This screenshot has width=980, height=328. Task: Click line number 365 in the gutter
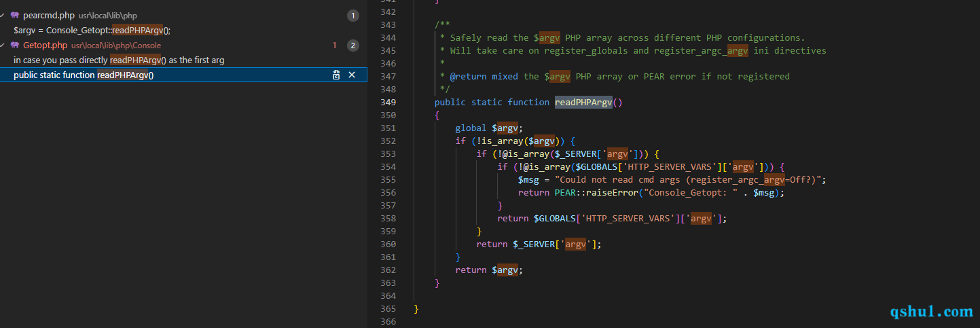pyautogui.click(x=388, y=308)
